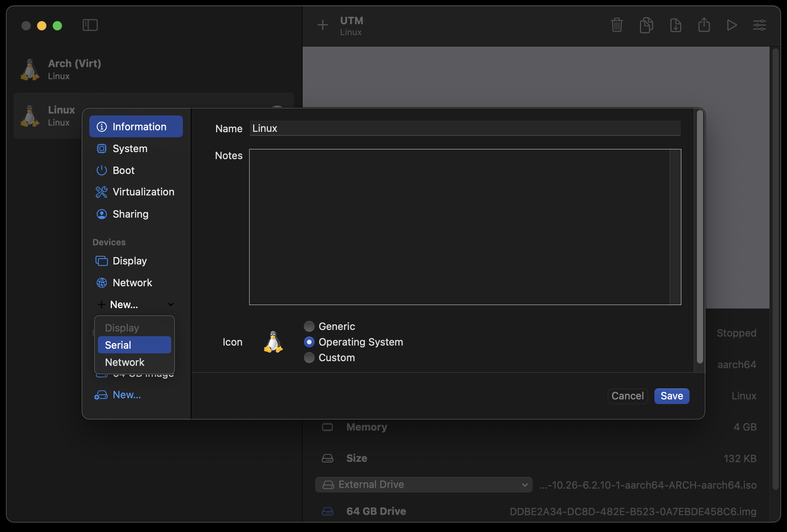The width and height of the screenshot is (787, 532).
Task: Click the '132 KB' size value
Action: coord(740,458)
